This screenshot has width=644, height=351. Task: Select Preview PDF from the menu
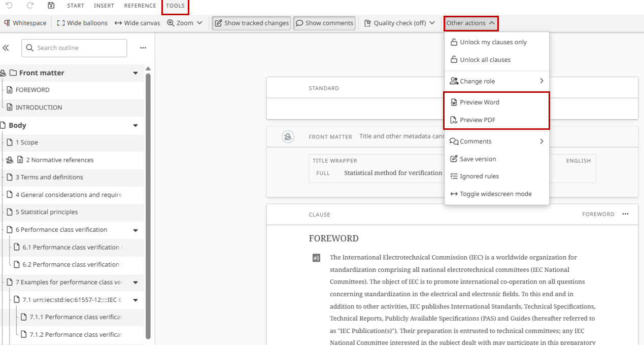477,120
